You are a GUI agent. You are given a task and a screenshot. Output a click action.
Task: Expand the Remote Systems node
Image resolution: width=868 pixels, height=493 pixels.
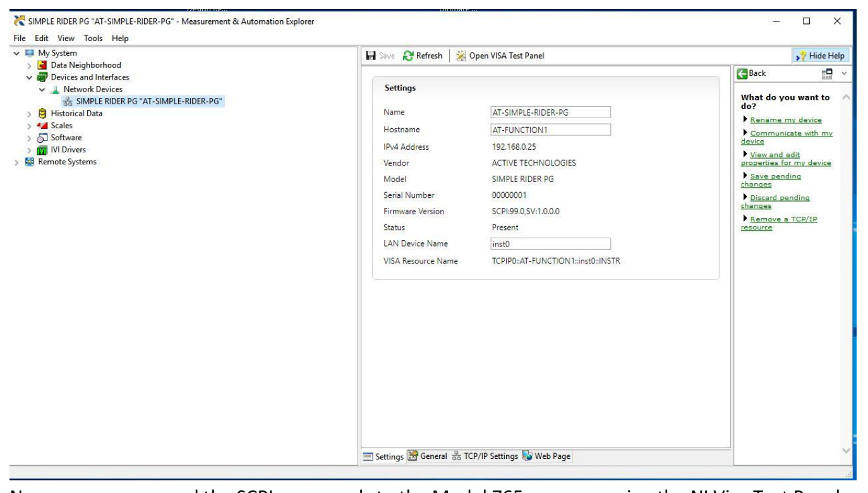click(x=16, y=162)
